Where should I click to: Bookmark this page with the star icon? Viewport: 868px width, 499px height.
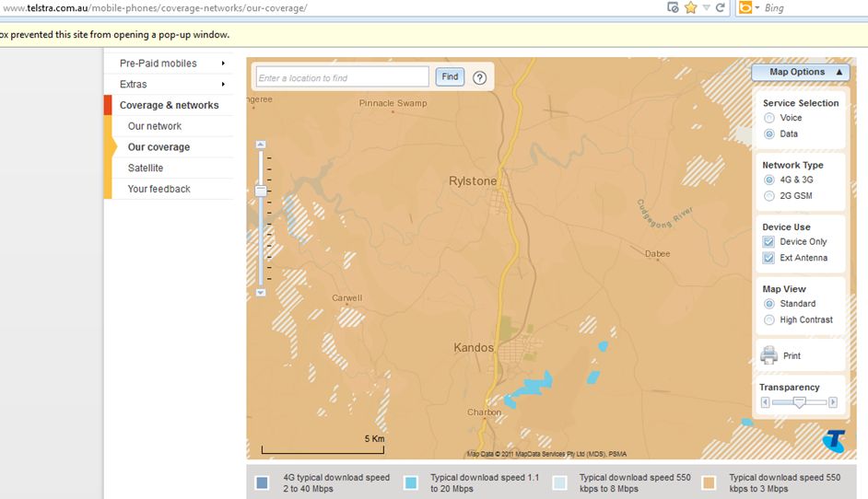(690, 7)
